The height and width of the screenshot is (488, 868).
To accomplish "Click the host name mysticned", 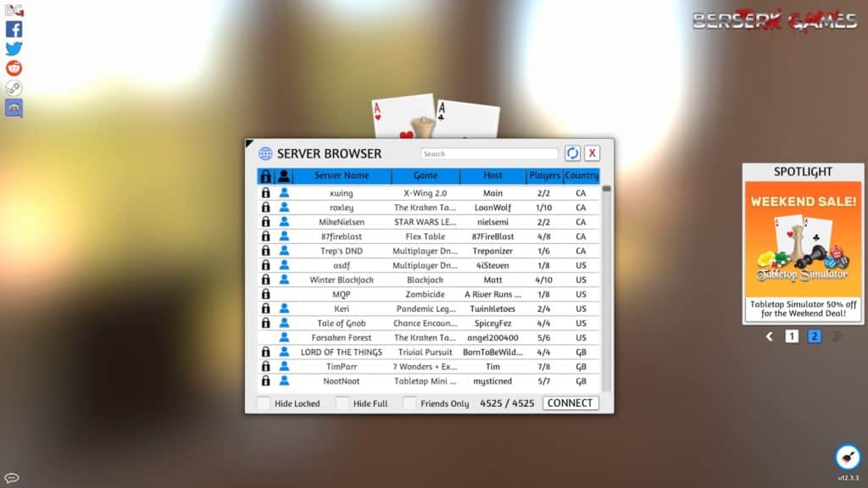I will point(492,381).
